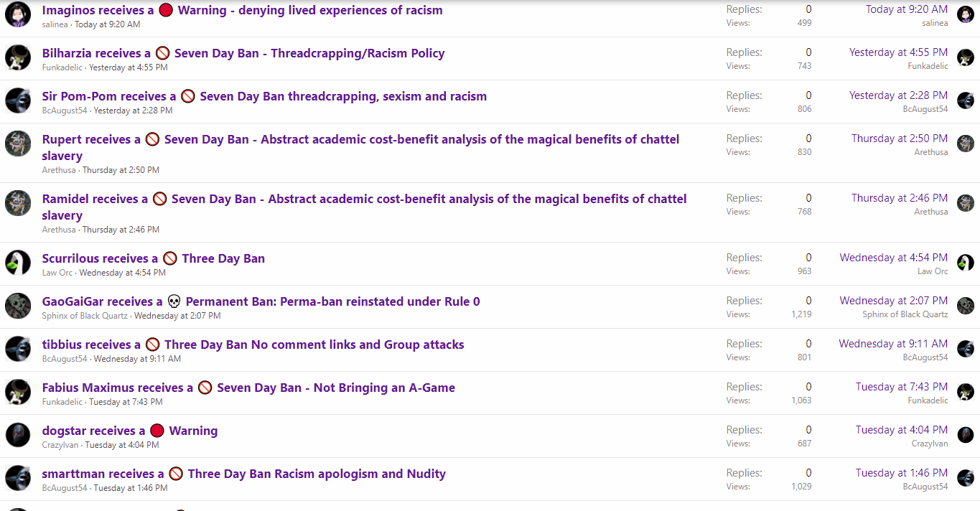Open thread 'Sir Pom-Pom receives a Seven Day Ban'

tap(264, 96)
